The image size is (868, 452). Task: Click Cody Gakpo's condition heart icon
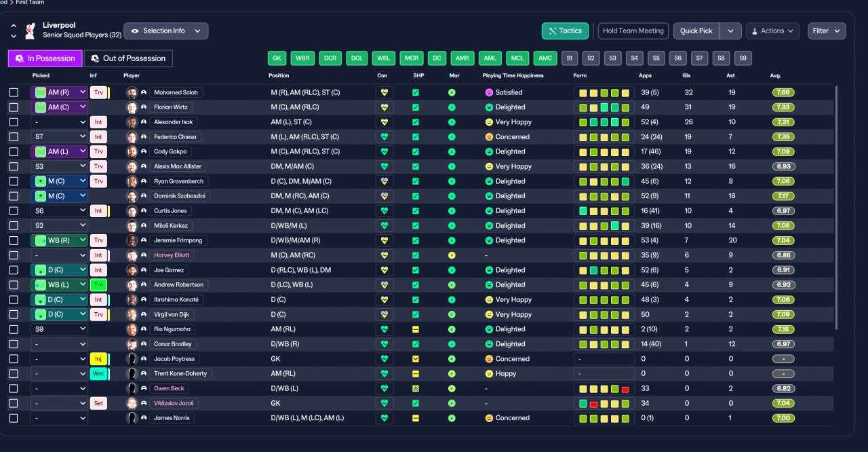[384, 151]
